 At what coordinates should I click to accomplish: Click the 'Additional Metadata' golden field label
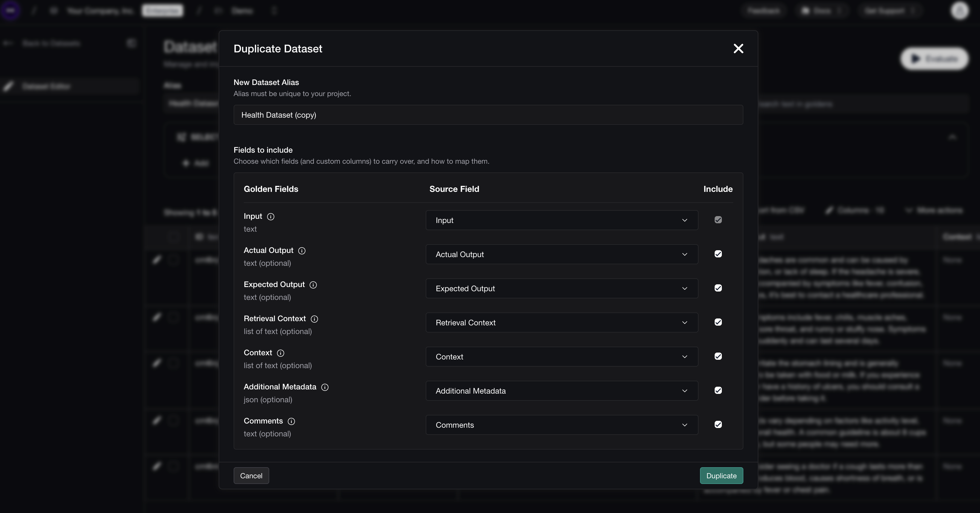point(280,387)
